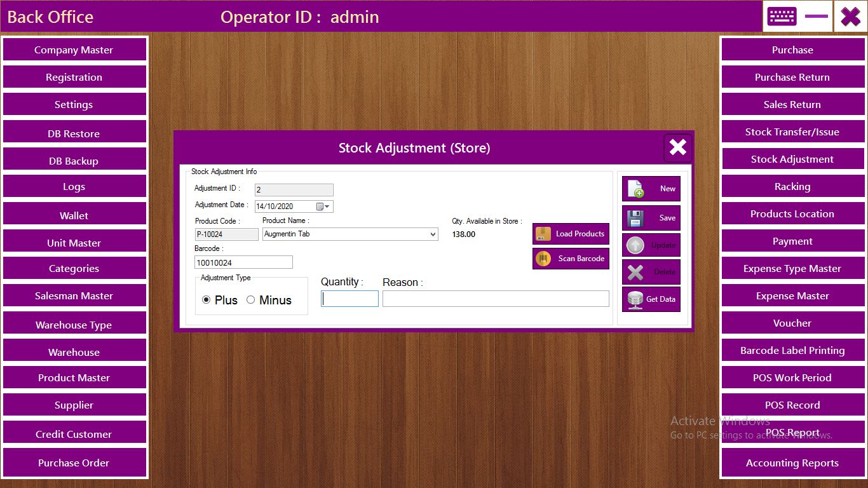This screenshot has width=868, height=488.
Task: Click the Get Data button
Action: [x=651, y=299]
